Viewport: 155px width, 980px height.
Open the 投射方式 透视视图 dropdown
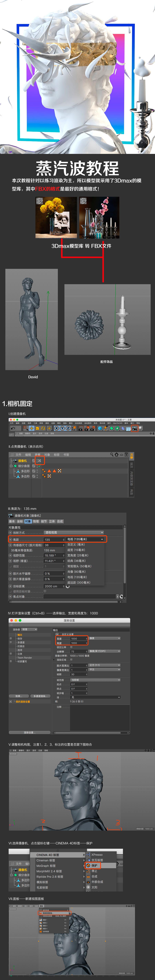point(74,532)
